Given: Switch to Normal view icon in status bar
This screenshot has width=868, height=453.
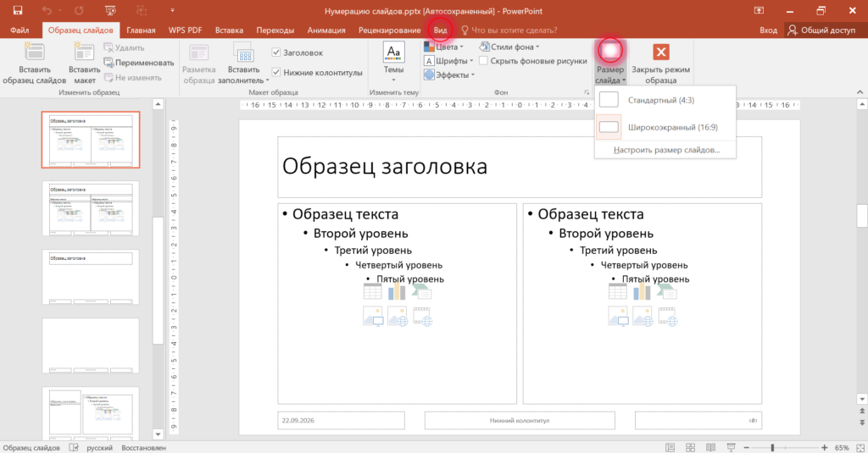Looking at the screenshot, I should [670, 447].
